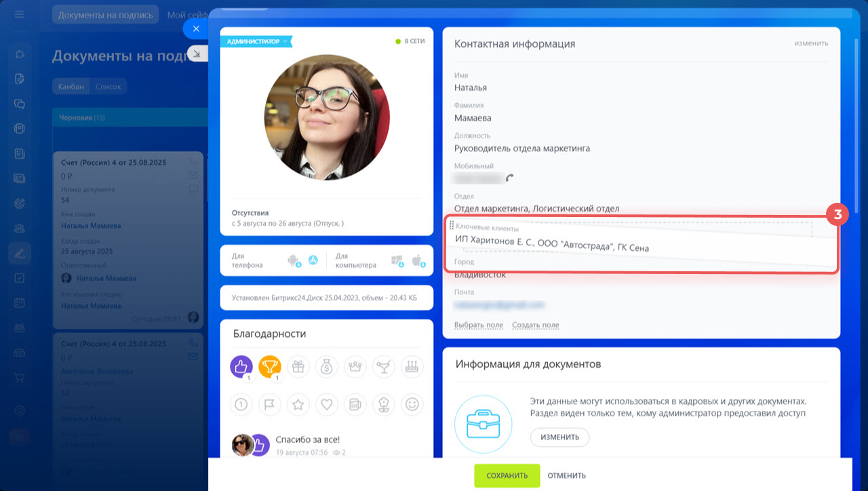Click the minimize arrow button of the slider

197,54
